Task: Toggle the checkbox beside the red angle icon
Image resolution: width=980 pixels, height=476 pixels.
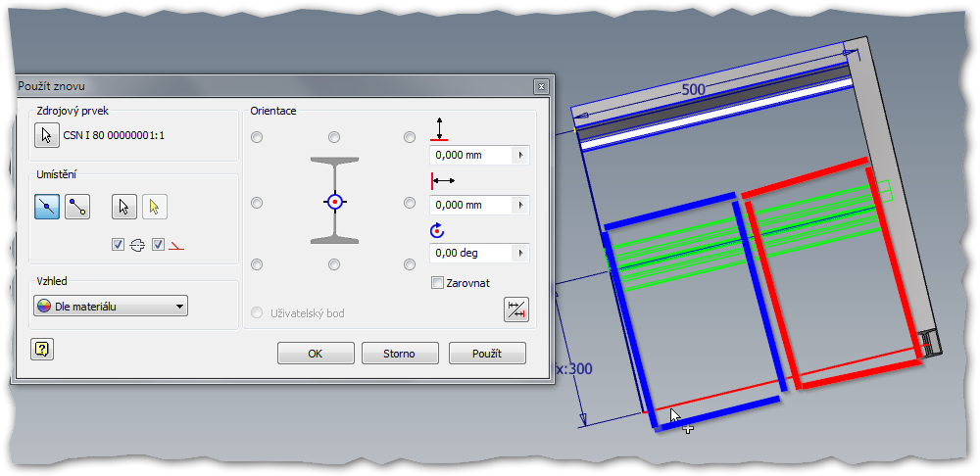Action: click(158, 244)
